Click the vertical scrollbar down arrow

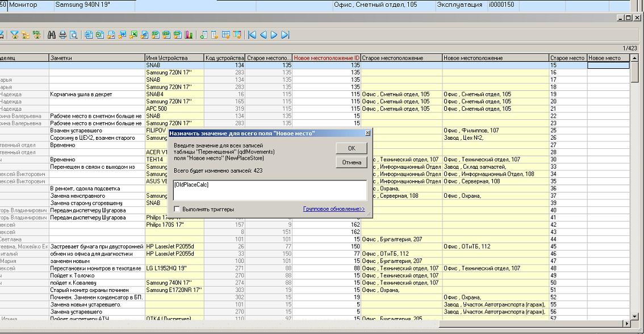(x=635, y=316)
